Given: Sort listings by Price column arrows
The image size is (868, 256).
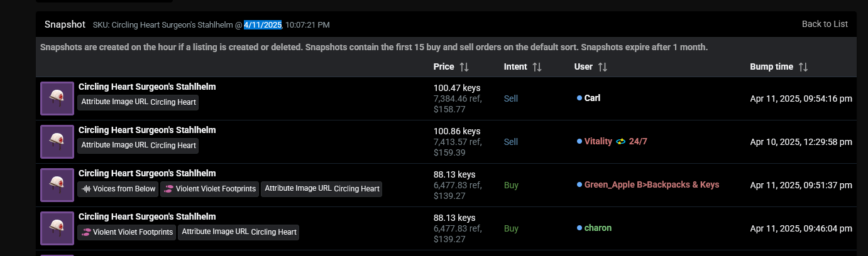Looking at the screenshot, I should (x=464, y=67).
